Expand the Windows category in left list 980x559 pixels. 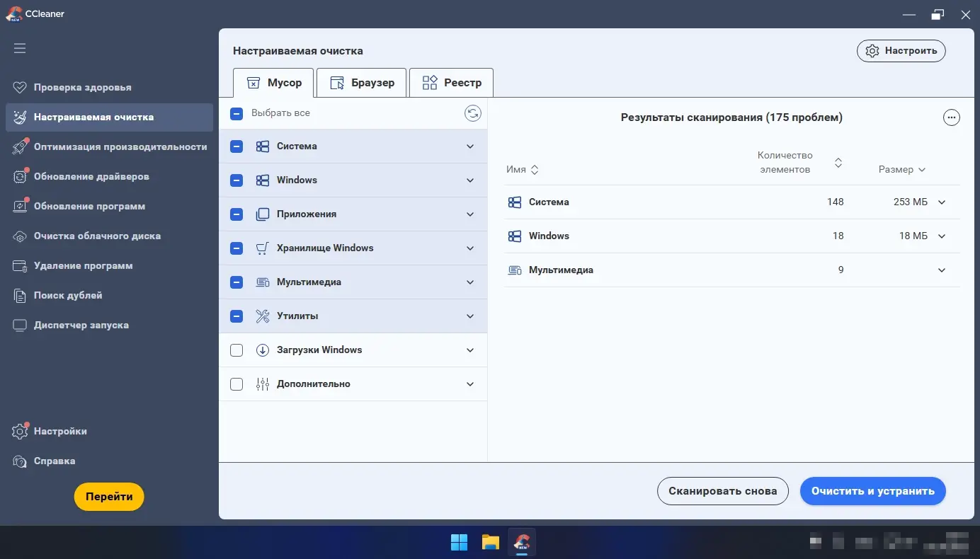coord(470,180)
